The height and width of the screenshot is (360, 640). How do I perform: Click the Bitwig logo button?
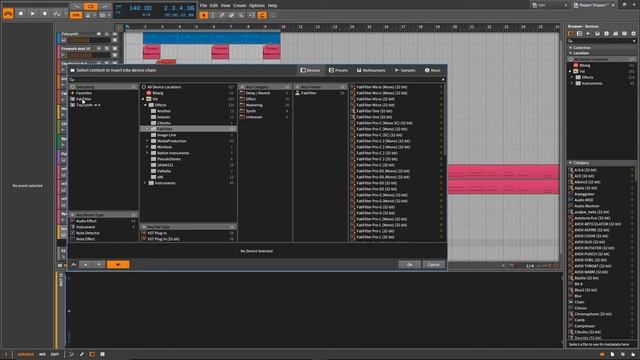(8, 13)
